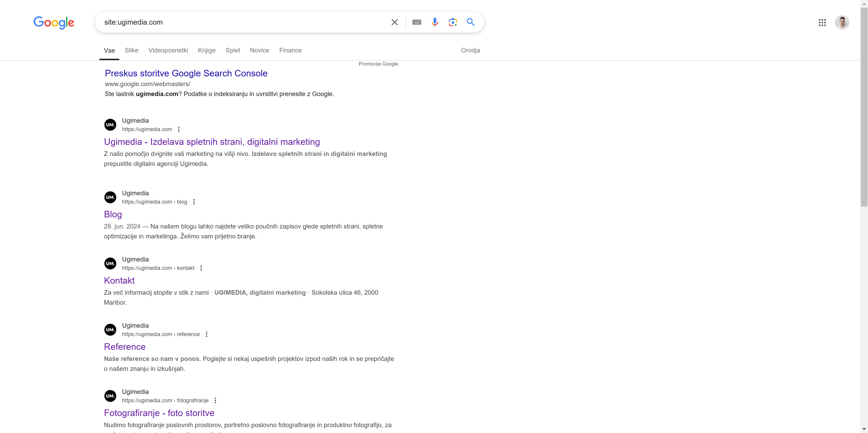The height and width of the screenshot is (433, 868).
Task: Open three-dot menu for blog result
Action: pyautogui.click(x=194, y=202)
